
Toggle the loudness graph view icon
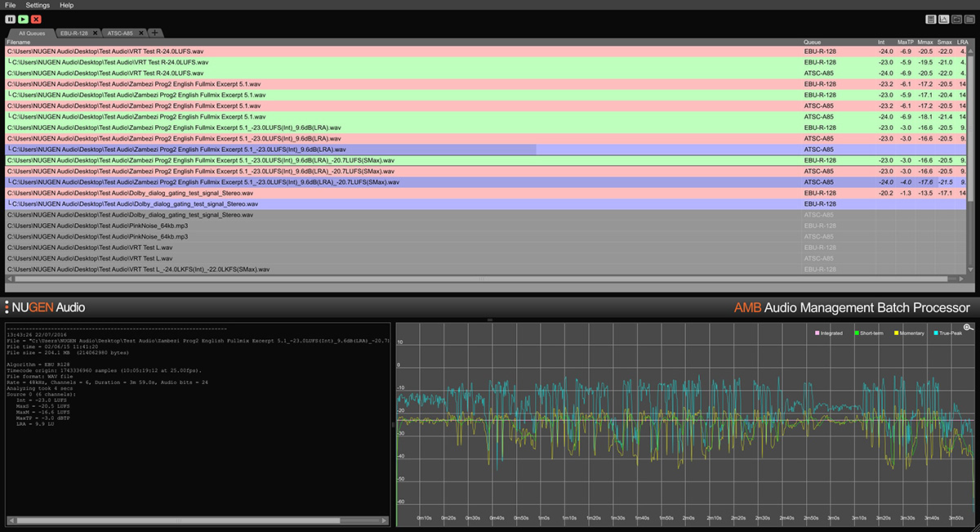click(x=943, y=19)
